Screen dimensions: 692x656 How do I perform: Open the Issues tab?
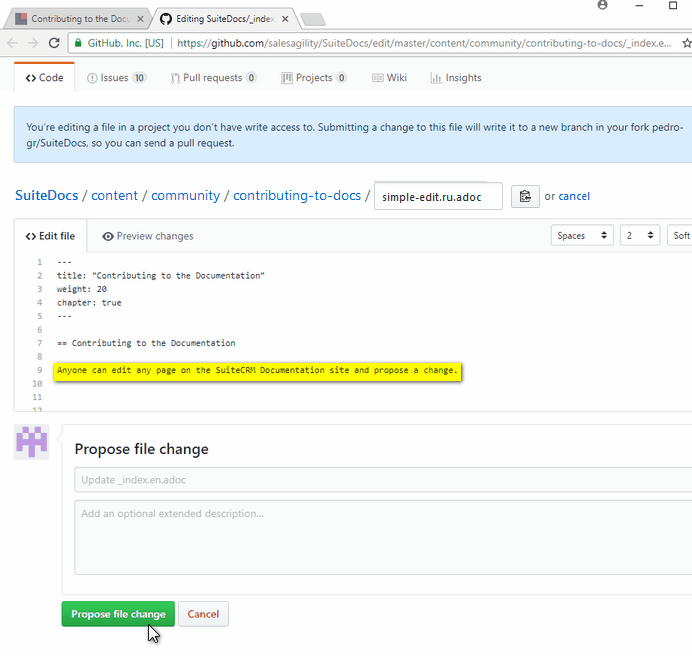coord(117,78)
